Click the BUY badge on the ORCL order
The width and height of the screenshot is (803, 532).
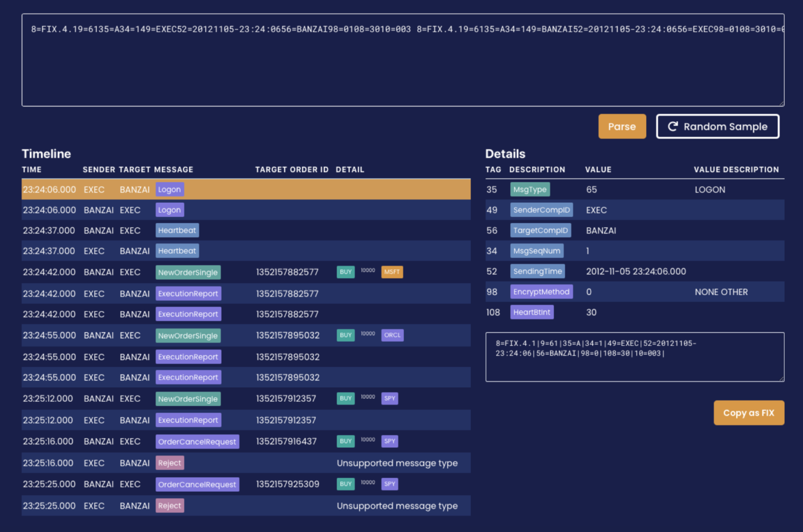pos(346,336)
